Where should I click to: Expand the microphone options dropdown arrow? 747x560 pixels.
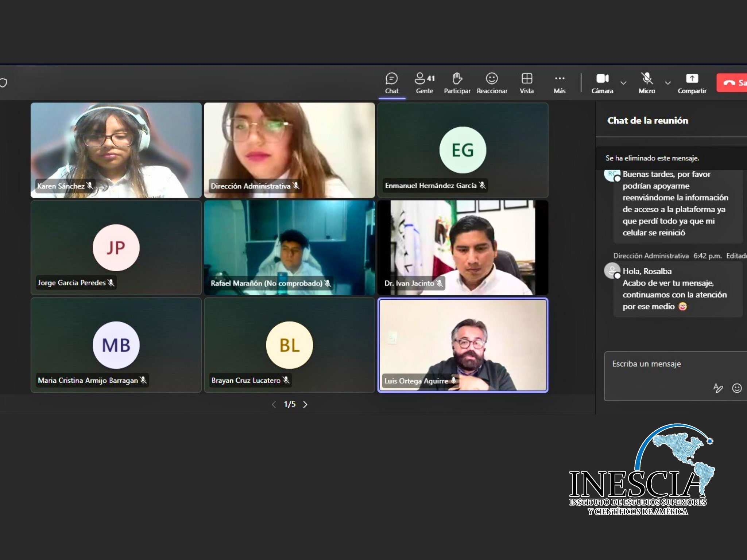click(668, 83)
